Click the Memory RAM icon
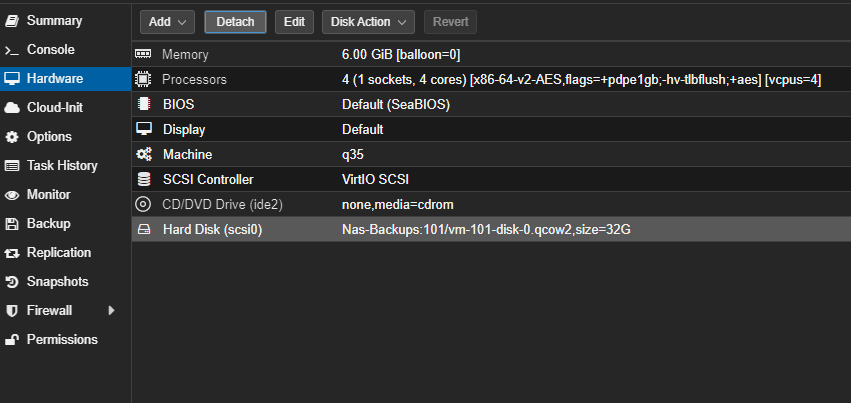 coord(143,54)
